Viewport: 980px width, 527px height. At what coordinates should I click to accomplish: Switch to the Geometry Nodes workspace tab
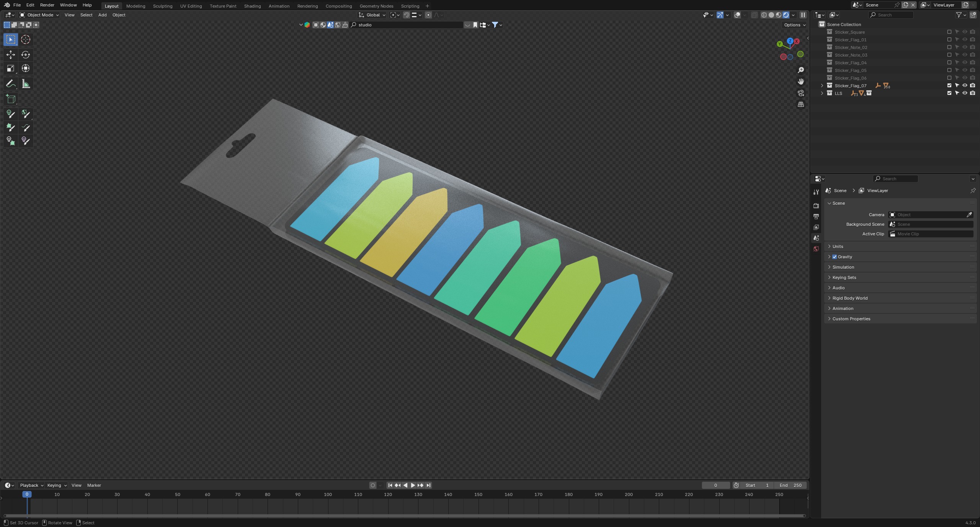click(376, 6)
